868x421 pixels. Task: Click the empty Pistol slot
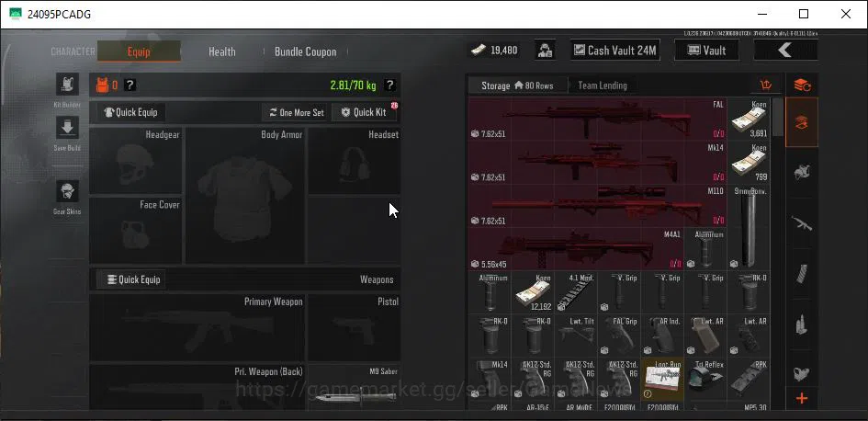click(355, 328)
